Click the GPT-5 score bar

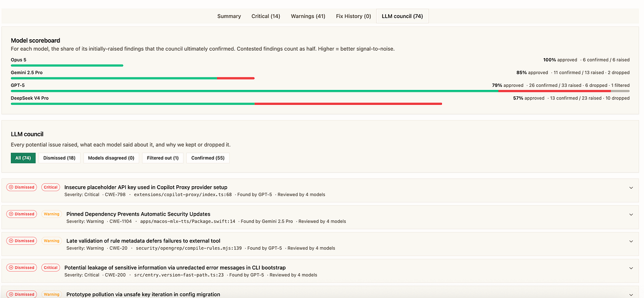click(x=320, y=91)
